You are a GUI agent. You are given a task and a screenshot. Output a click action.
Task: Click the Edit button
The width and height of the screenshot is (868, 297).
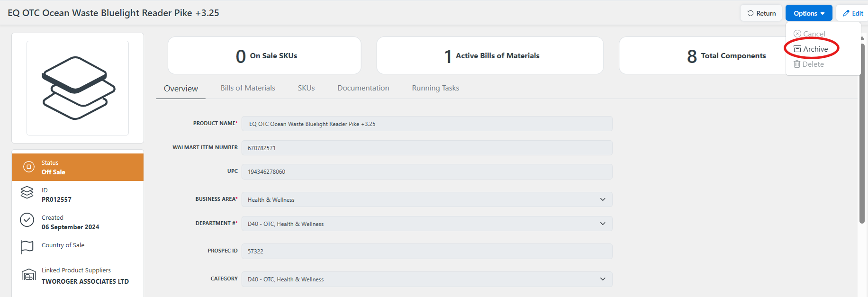(853, 13)
